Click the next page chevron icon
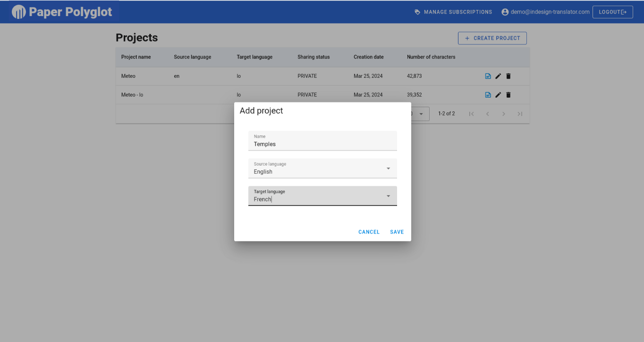The width and height of the screenshot is (644, 342). point(504,114)
